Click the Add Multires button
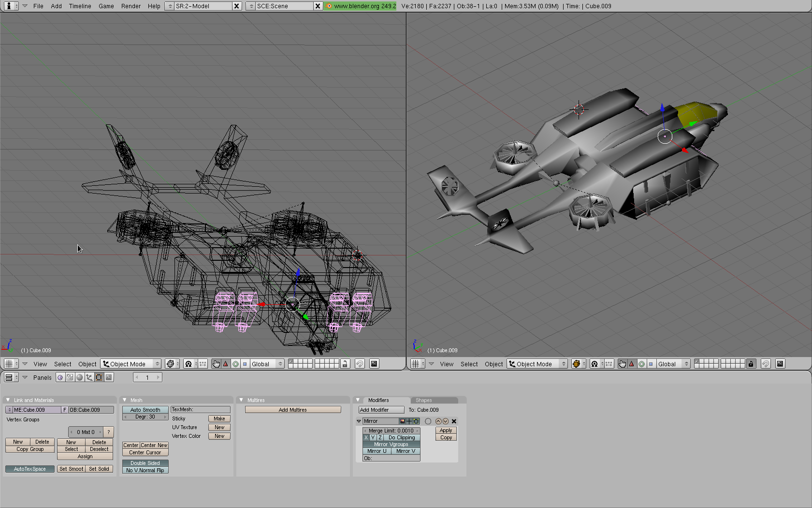The width and height of the screenshot is (812, 508). point(293,410)
